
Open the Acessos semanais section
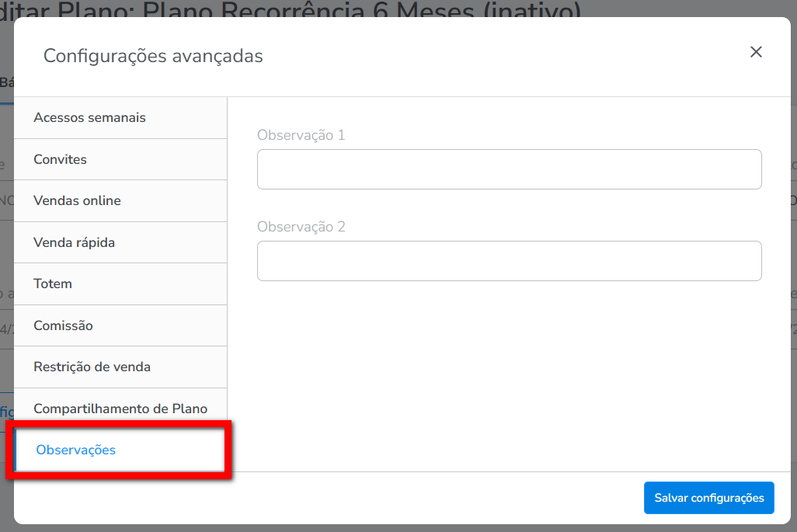89,118
